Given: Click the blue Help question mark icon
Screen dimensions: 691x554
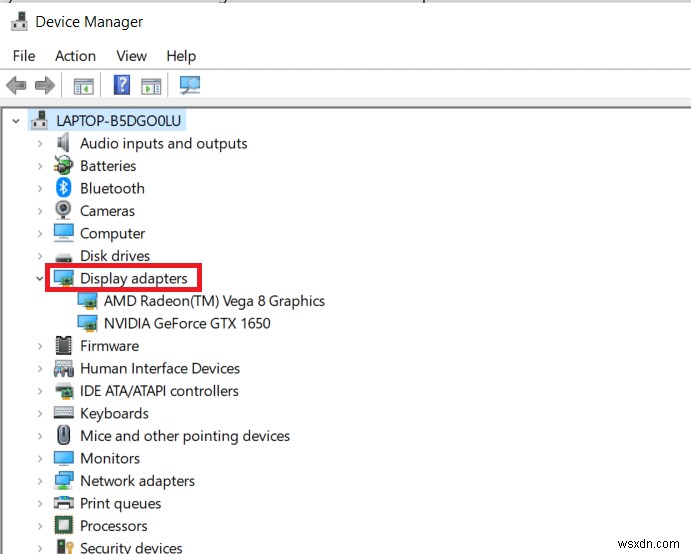Looking at the screenshot, I should (x=122, y=86).
